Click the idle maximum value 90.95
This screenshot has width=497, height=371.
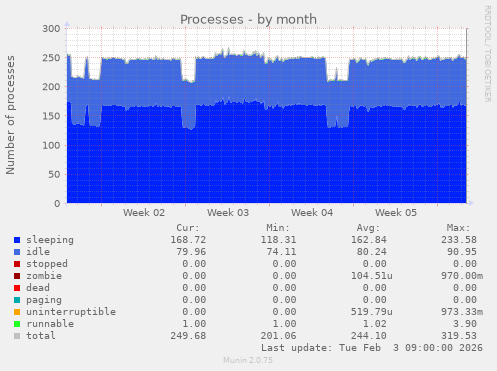pos(462,252)
